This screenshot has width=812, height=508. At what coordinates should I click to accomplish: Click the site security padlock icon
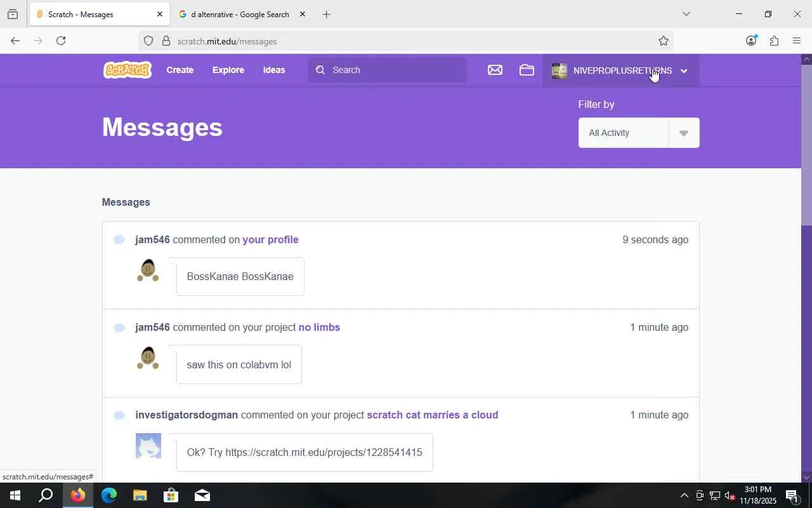point(166,41)
